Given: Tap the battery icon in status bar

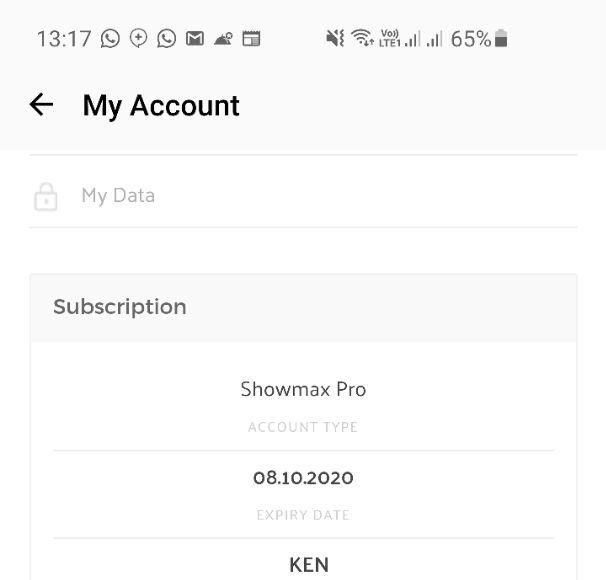Looking at the screenshot, I should (x=501, y=38).
